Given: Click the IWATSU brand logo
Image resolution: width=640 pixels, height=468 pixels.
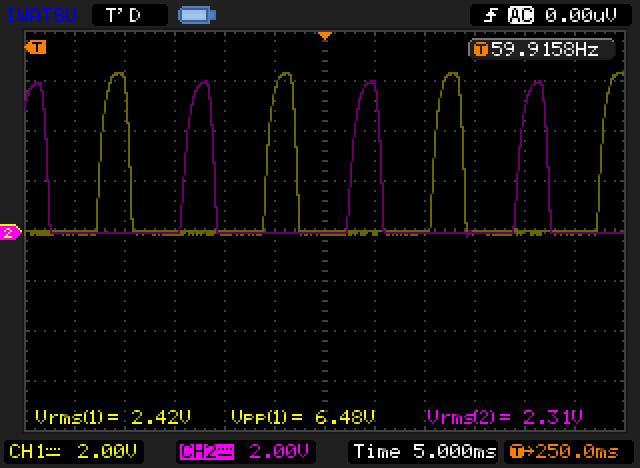Looking at the screenshot, I should 42,16.
